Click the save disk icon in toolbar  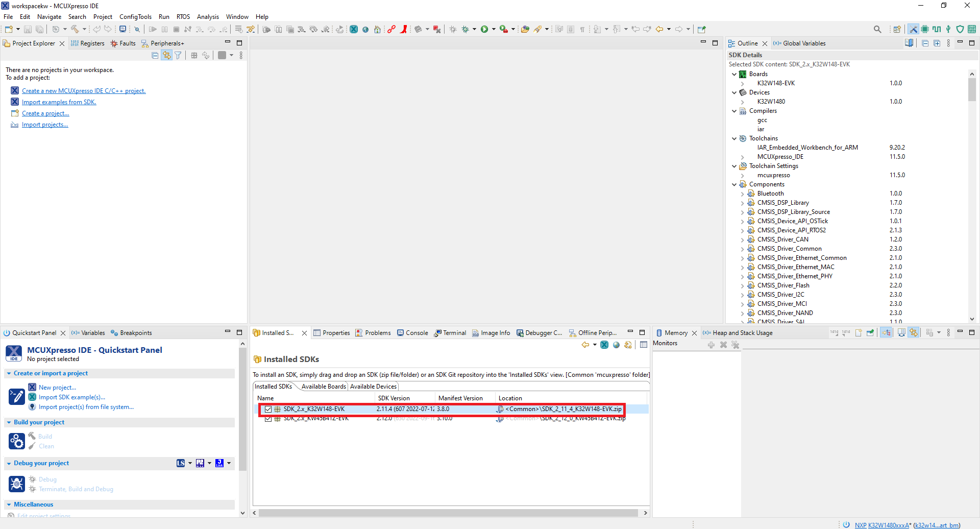click(x=28, y=29)
